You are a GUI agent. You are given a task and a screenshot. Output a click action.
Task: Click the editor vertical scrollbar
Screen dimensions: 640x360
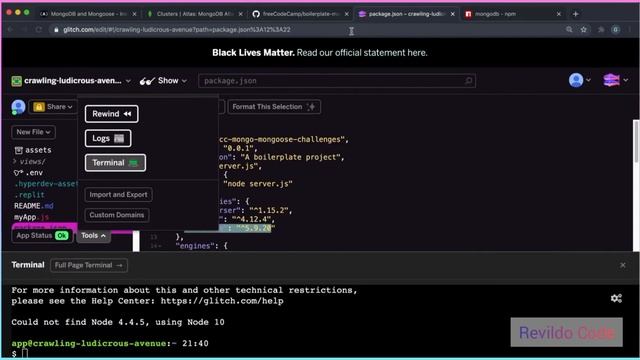pyautogui.click(x=636, y=141)
